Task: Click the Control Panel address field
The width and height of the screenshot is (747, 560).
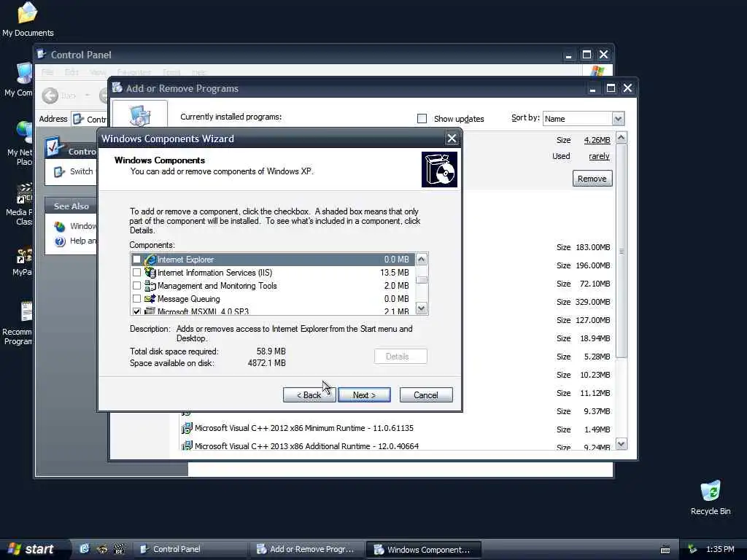Action: click(88, 119)
